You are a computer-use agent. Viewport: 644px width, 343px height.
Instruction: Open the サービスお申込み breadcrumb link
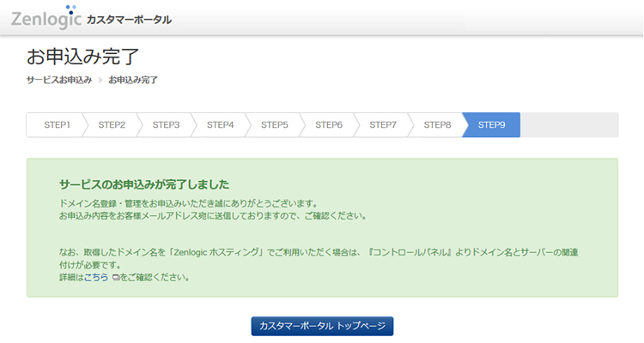click(59, 80)
